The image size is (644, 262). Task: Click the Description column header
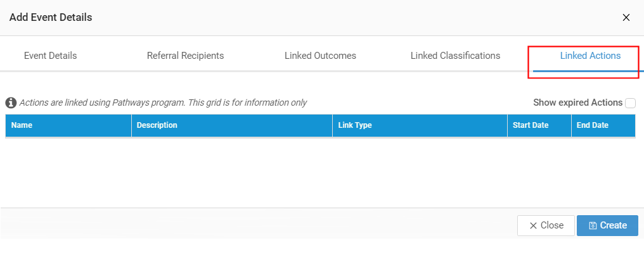click(x=232, y=125)
